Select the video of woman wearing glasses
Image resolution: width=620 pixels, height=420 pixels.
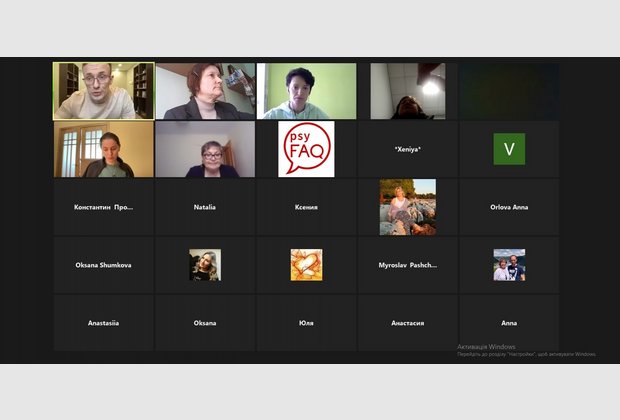pos(205,149)
